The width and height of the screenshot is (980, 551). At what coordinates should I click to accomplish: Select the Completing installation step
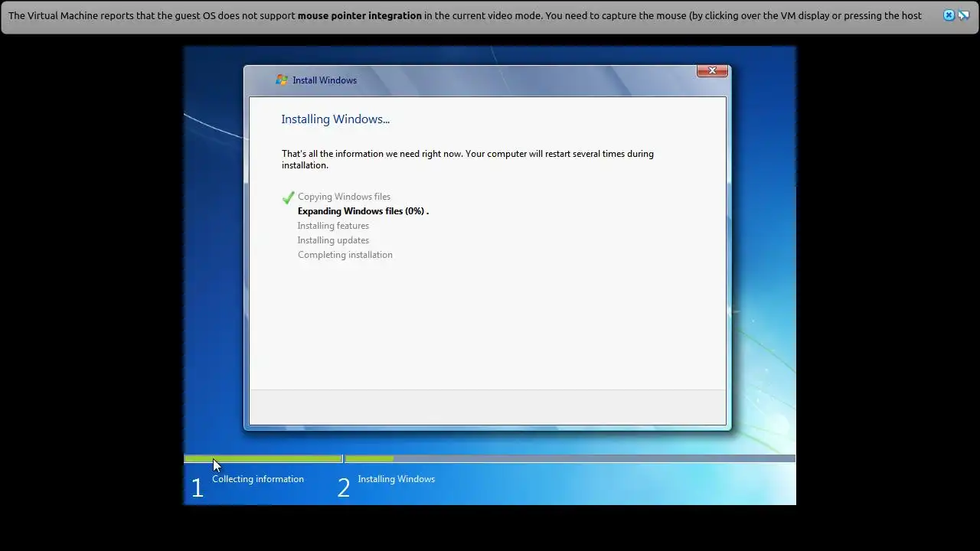tap(345, 255)
